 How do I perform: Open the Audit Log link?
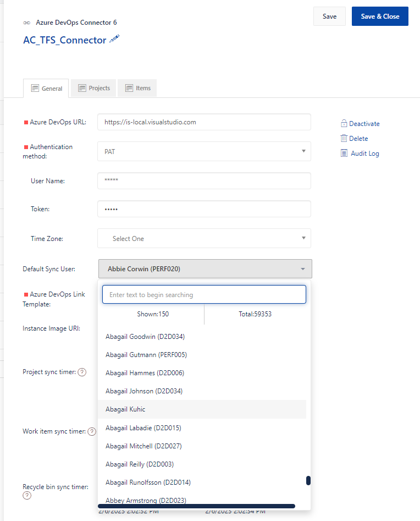point(365,153)
